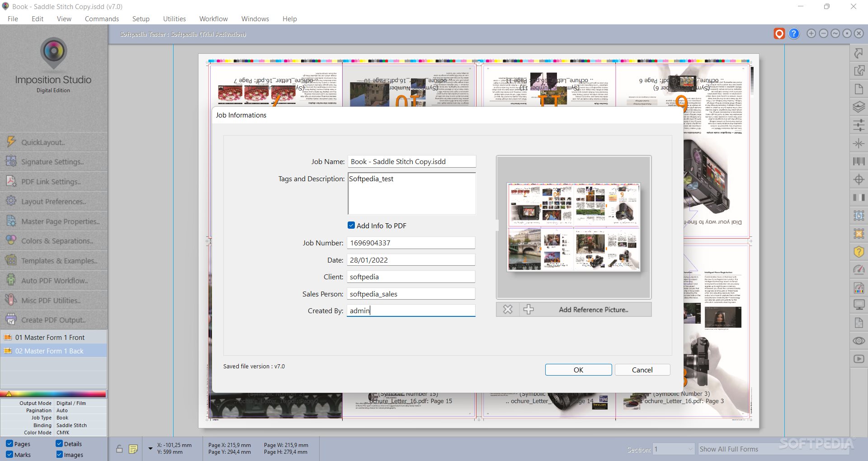Toggle the Images checkbox
The width and height of the screenshot is (868, 461).
(59, 454)
